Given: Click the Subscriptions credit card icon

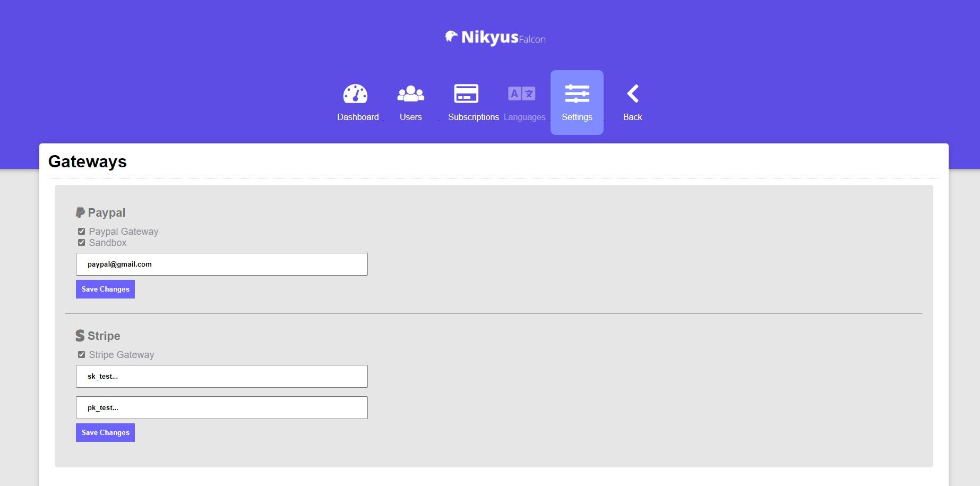Looking at the screenshot, I should (x=466, y=94).
